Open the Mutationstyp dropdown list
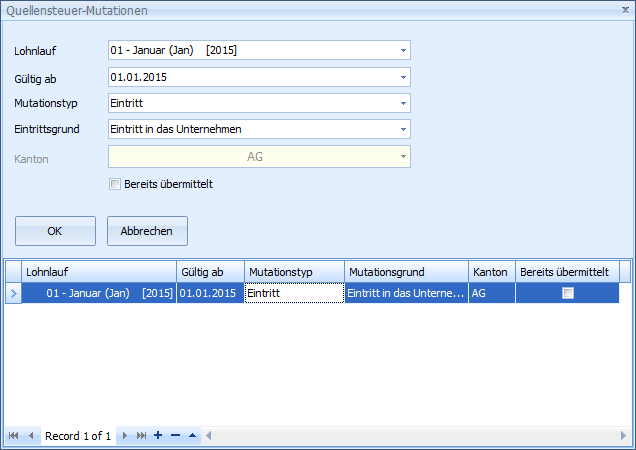The height and width of the screenshot is (450, 636). [x=402, y=103]
